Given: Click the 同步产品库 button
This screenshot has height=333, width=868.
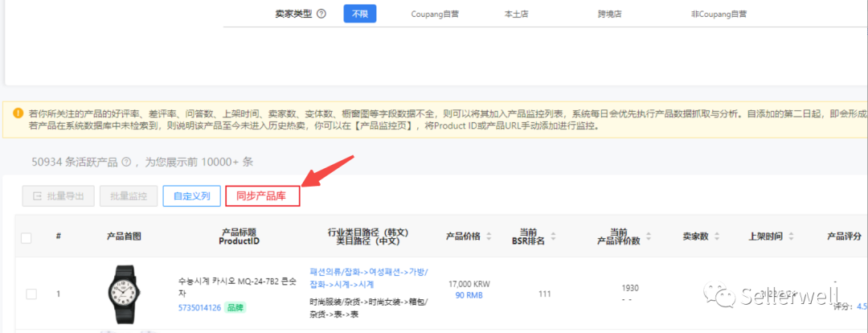Looking at the screenshot, I should [x=263, y=196].
